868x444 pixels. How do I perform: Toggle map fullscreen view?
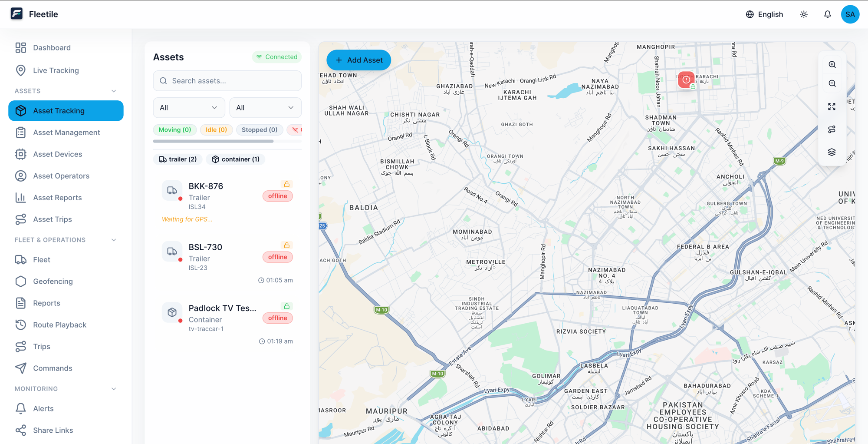pyautogui.click(x=832, y=106)
